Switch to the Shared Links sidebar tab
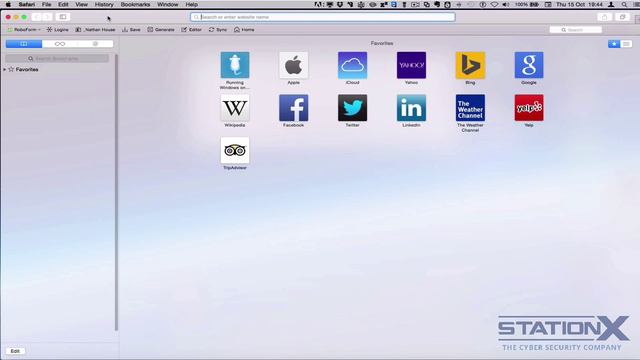The width and height of the screenshot is (640, 360). pyautogui.click(x=96, y=44)
